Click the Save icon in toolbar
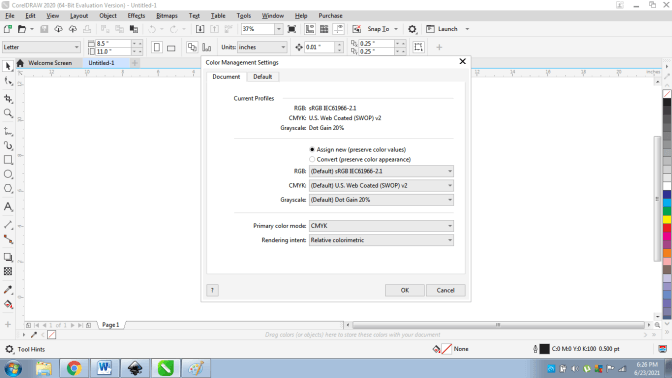The width and height of the screenshot is (672, 378). (x=44, y=29)
